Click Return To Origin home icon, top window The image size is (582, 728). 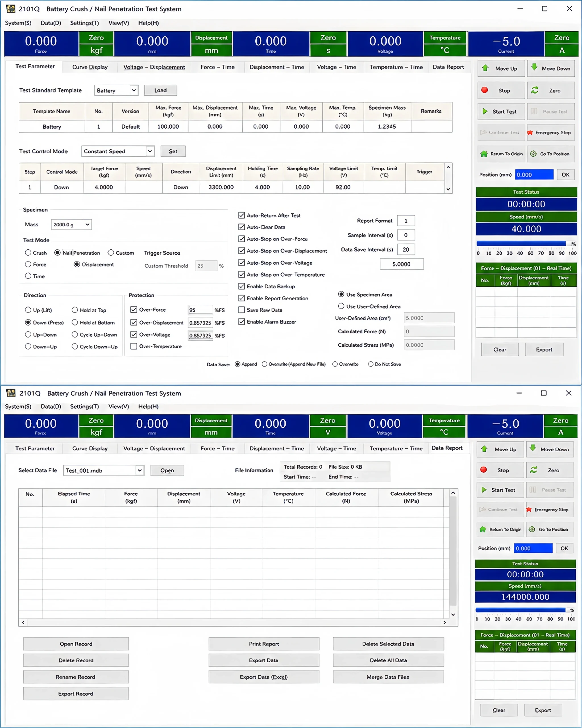coord(484,154)
